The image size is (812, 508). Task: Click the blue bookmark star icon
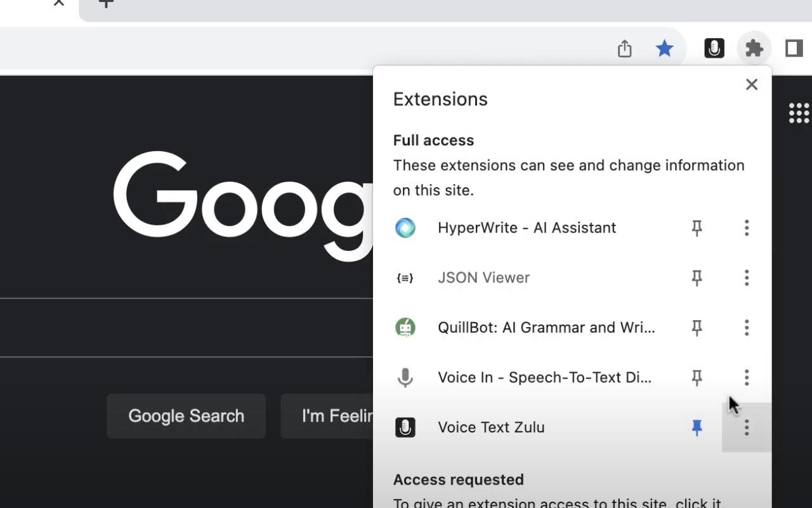tap(664, 48)
